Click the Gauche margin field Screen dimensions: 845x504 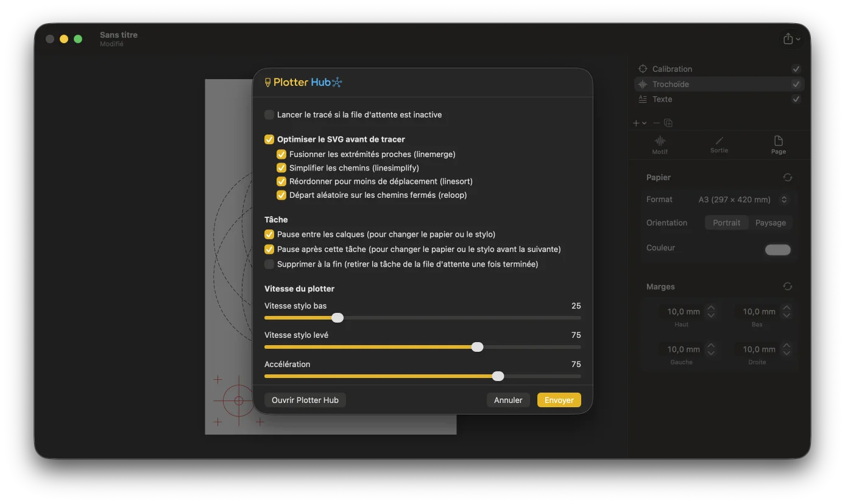682,349
